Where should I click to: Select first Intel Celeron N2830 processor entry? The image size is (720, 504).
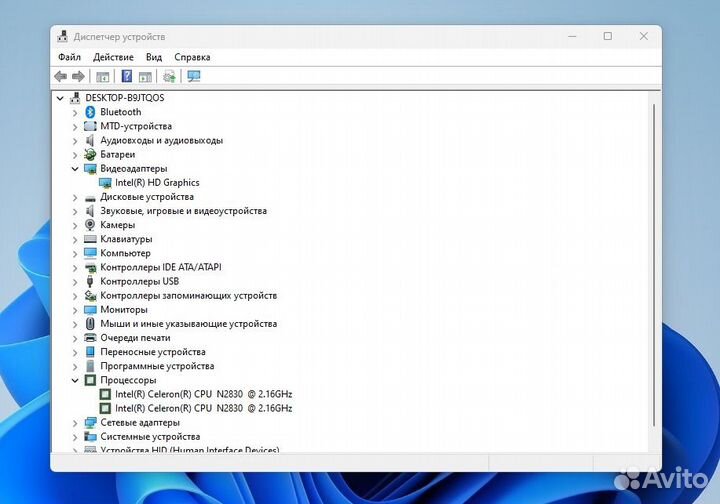pos(203,394)
